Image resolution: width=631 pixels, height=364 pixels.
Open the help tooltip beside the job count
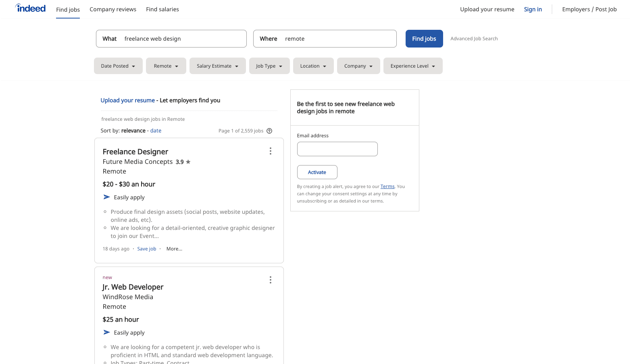click(x=269, y=130)
